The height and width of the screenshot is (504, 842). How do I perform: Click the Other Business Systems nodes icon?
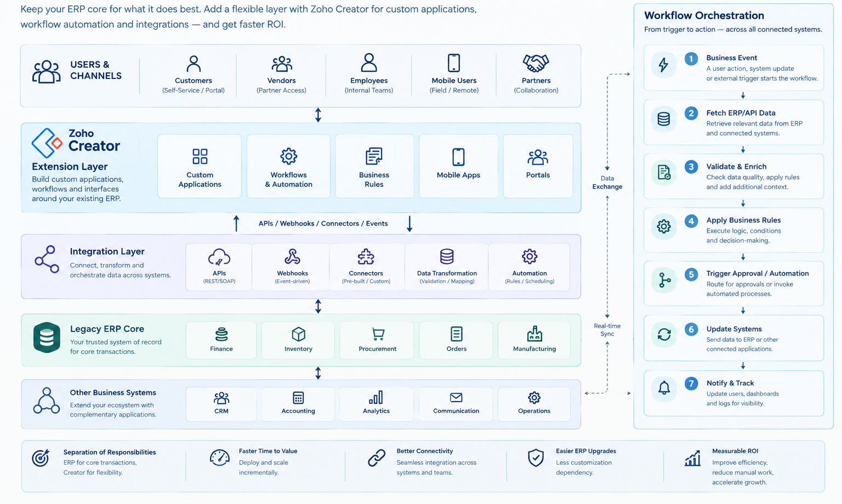pyautogui.click(x=47, y=400)
